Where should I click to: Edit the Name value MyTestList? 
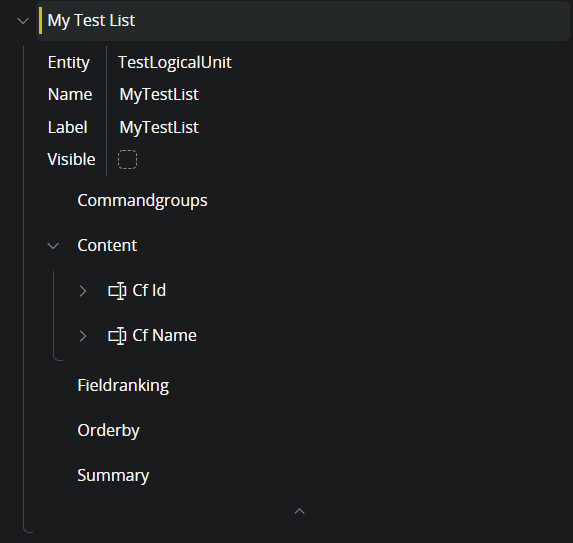[x=159, y=95]
